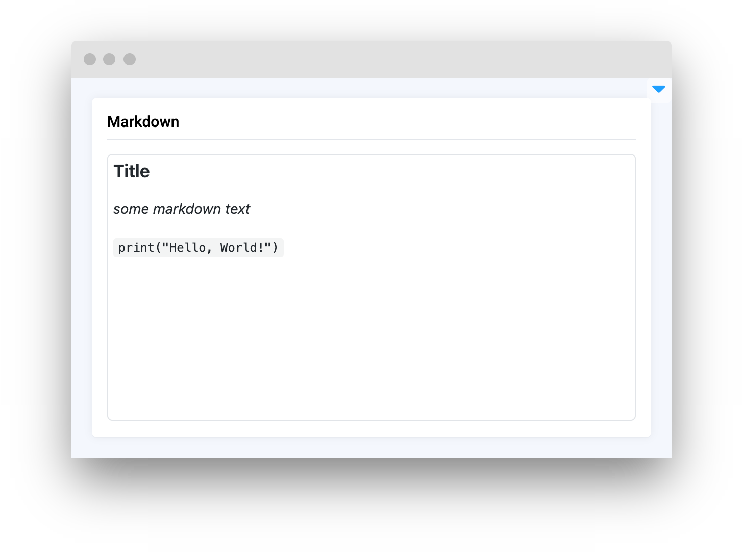743x560 pixels.
Task: Click the white card area below preview box
Action: [371, 429]
